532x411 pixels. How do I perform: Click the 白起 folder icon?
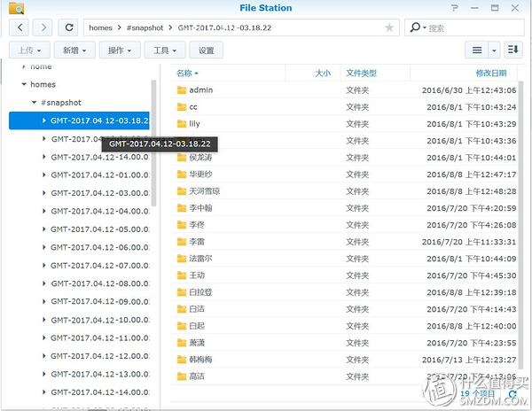tap(182, 326)
